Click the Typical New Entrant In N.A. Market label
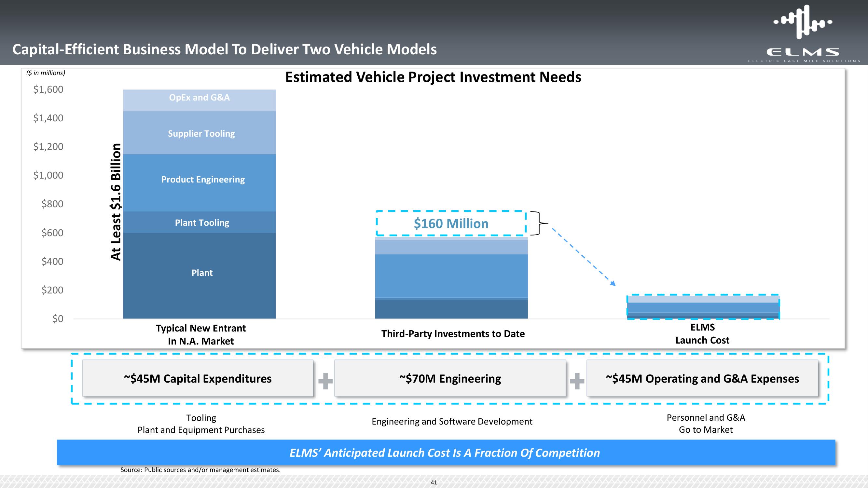The height and width of the screenshot is (488, 868). [x=201, y=334]
